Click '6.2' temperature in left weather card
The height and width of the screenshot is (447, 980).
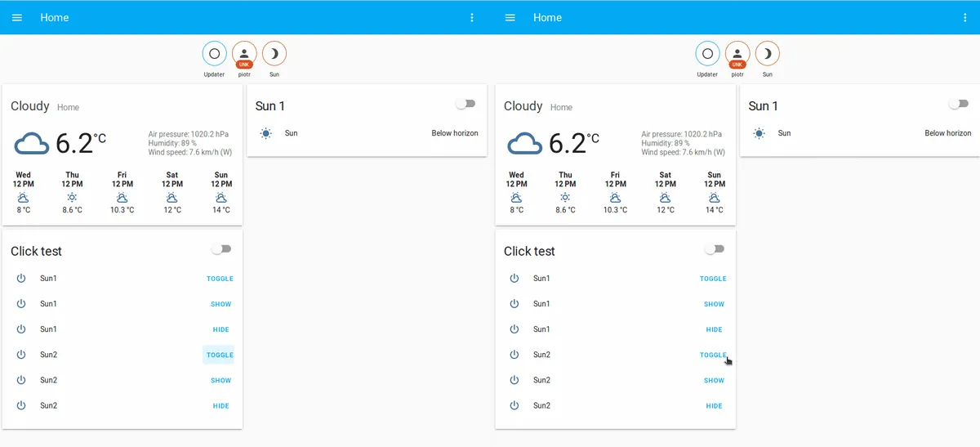[x=74, y=144]
